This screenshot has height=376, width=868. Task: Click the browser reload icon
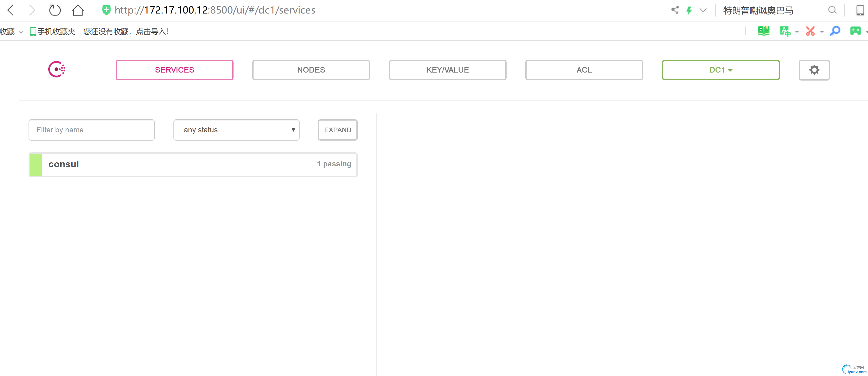coord(55,10)
